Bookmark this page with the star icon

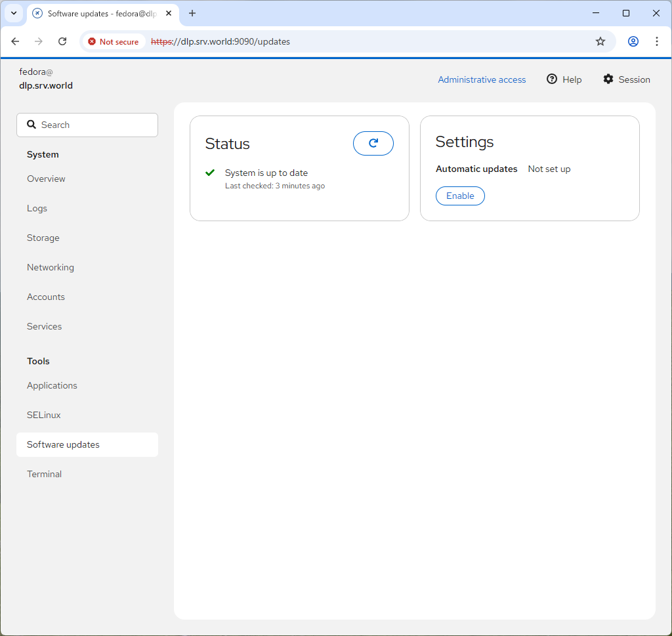tap(600, 41)
